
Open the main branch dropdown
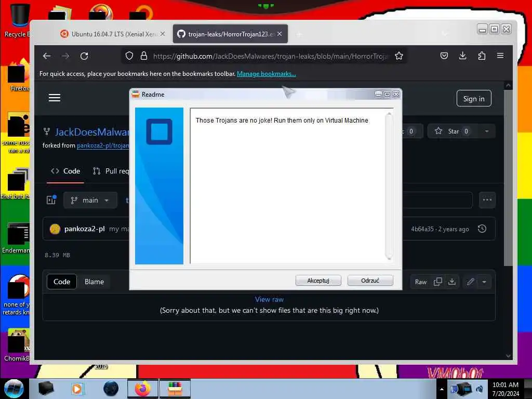[x=90, y=200]
